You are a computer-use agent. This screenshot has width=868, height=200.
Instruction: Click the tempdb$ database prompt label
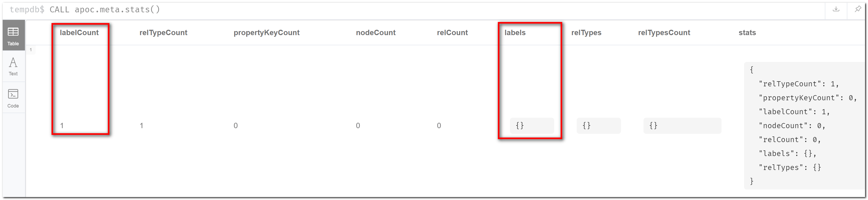tap(26, 9)
